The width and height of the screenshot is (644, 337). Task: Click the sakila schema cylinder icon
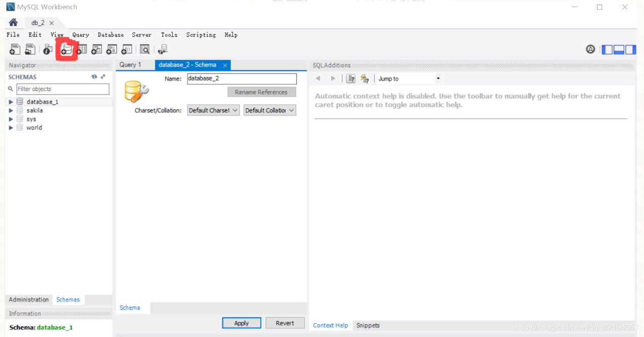tap(20, 110)
